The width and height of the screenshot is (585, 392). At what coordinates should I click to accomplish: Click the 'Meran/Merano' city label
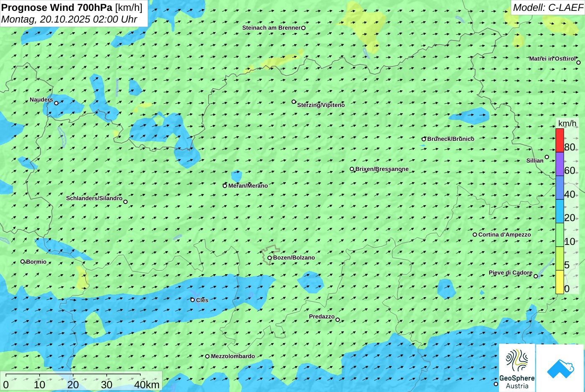click(x=248, y=186)
